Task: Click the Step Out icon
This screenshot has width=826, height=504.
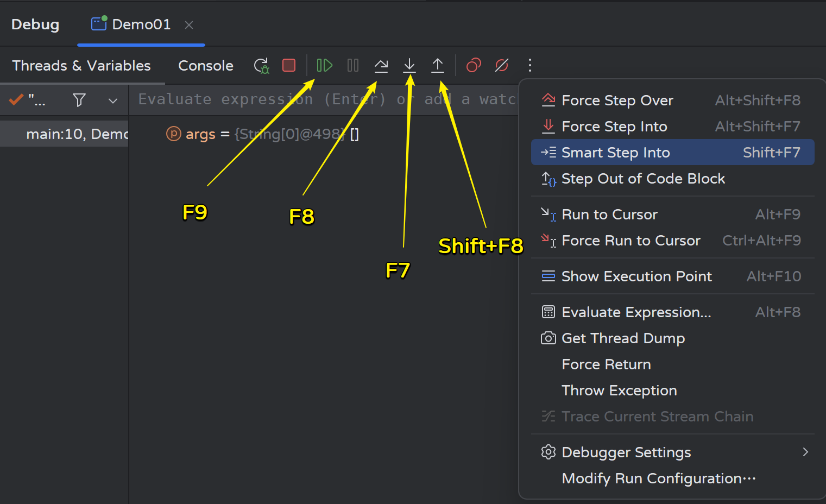Action: pos(438,66)
